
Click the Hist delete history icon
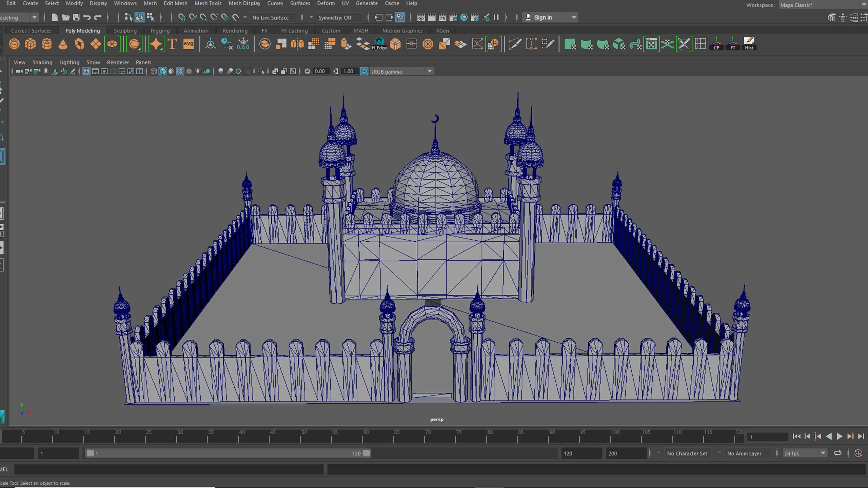(749, 44)
